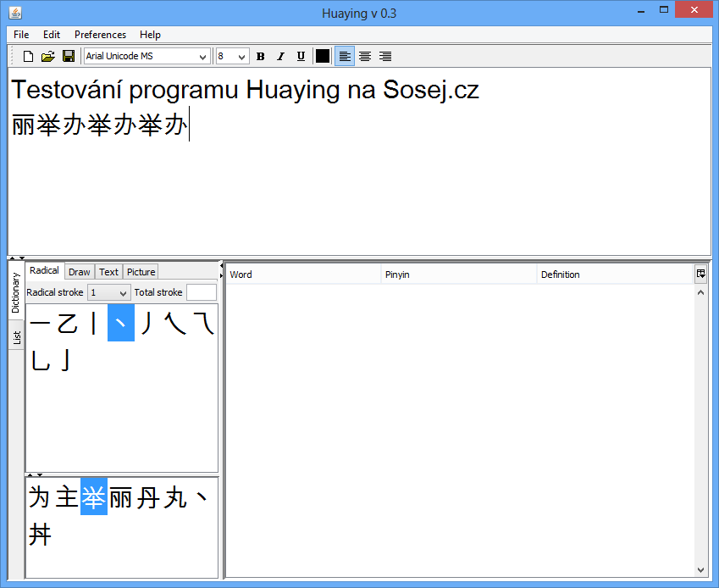
Task: Open the black text color swatch
Action: [323, 57]
